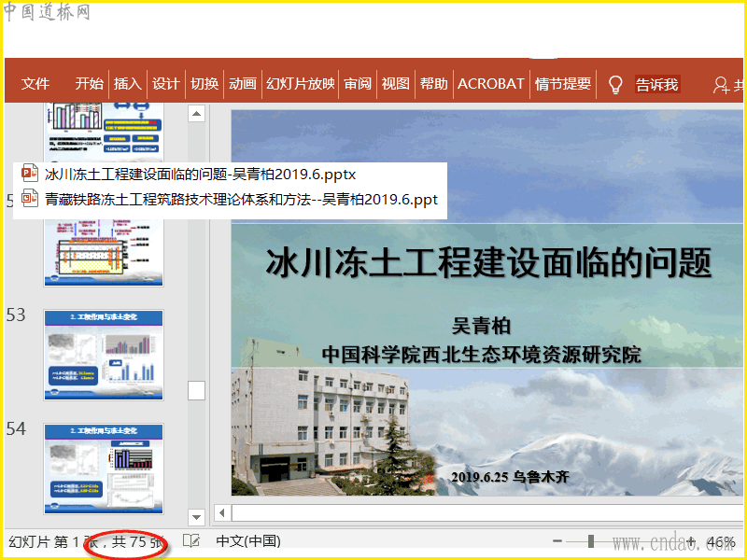This screenshot has height=560, width=747.
Task: Click the spell check book icon
Action: (x=191, y=541)
